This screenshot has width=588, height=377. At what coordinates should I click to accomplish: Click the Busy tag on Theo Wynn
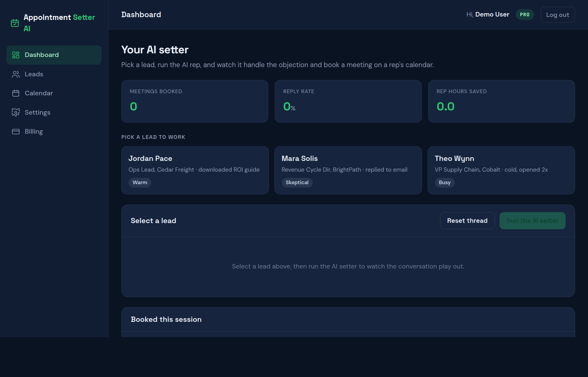pyautogui.click(x=444, y=182)
